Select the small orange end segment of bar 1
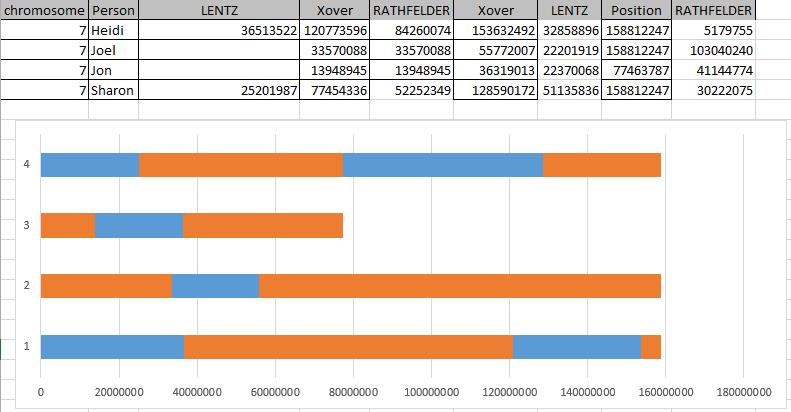 (650, 346)
